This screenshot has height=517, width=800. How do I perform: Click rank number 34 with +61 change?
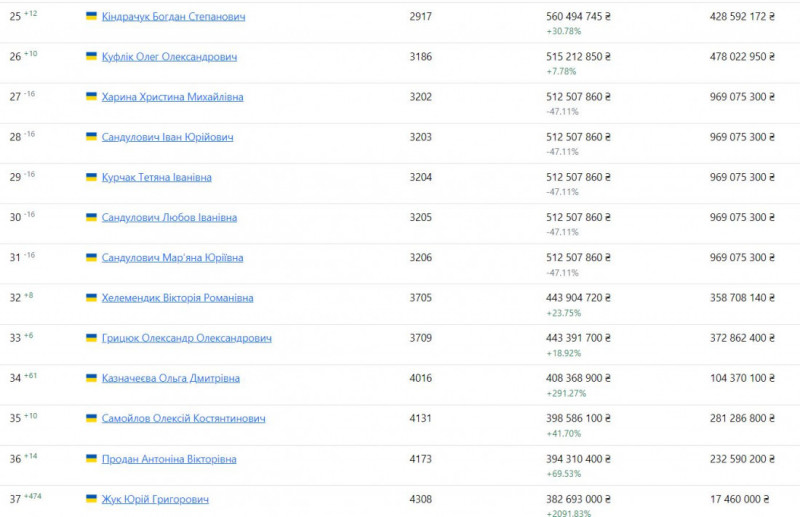coord(15,378)
